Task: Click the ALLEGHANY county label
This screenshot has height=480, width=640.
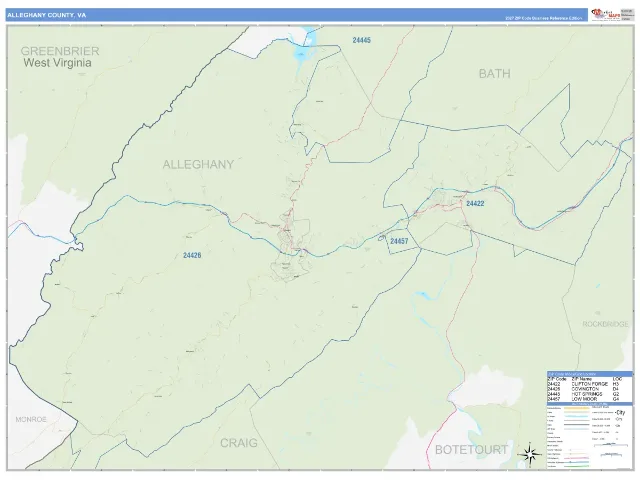Action: [198, 164]
